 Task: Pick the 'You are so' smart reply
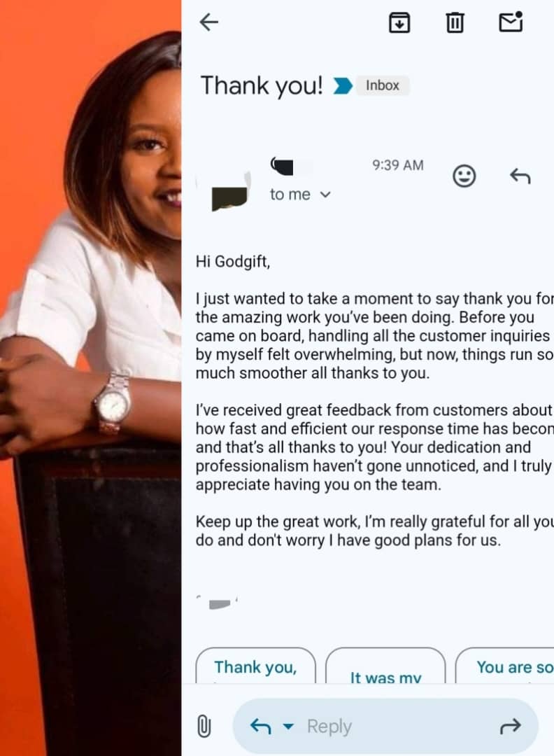coord(505,666)
